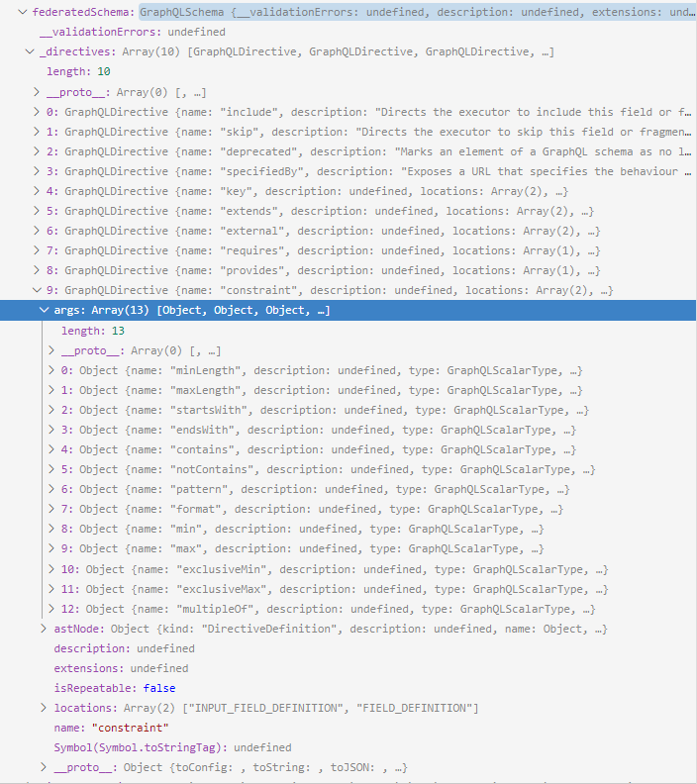Expand arg 4 contains object

51,449
